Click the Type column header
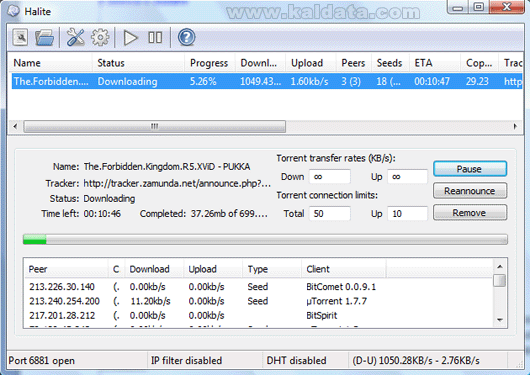The image size is (530, 375). 272,269
